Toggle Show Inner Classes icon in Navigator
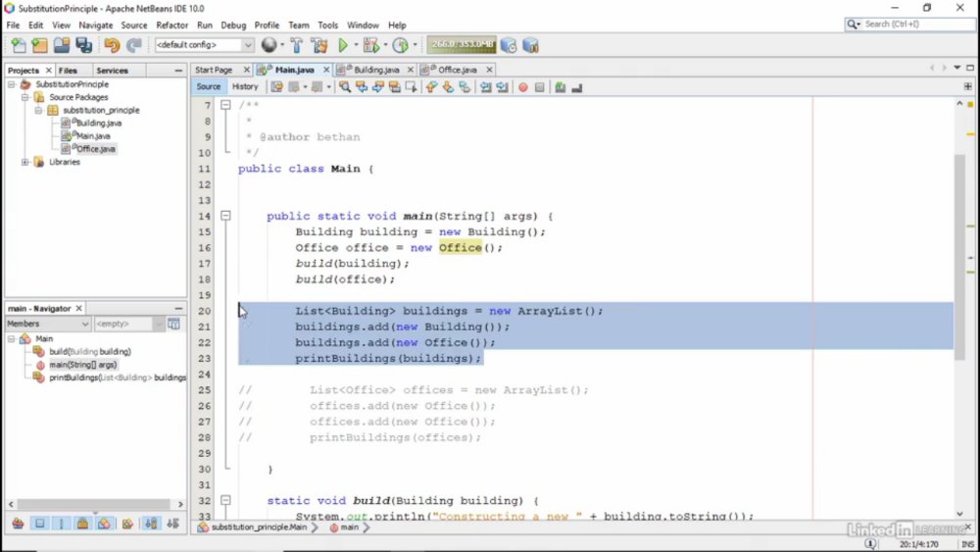980x552 pixels. point(105,524)
